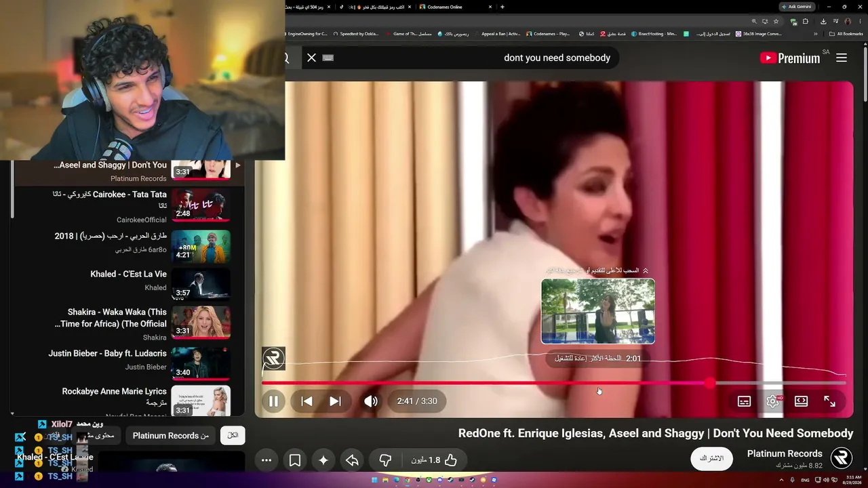Open the Appeal a Ban bookmark

(498, 34)
